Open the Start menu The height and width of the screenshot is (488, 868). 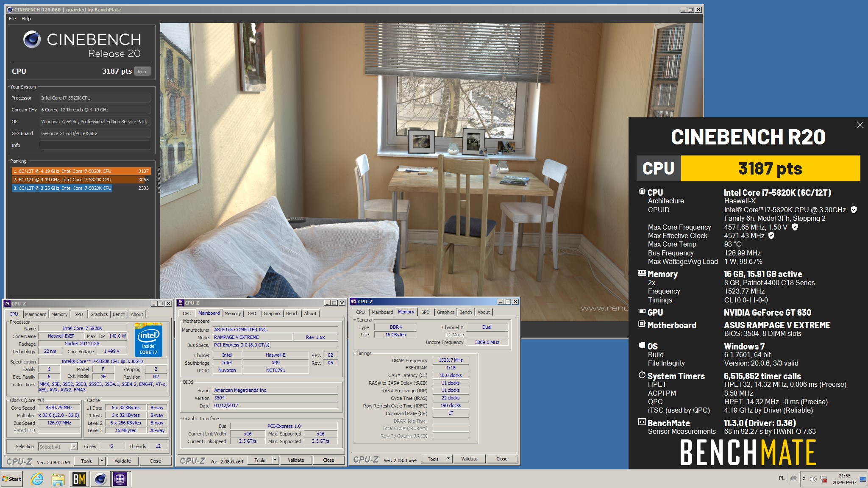pos(12,479)
